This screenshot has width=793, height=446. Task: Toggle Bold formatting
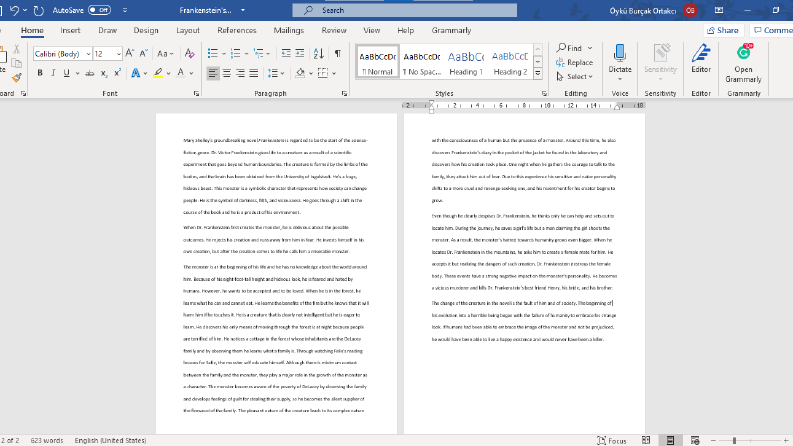coord(40,73)
